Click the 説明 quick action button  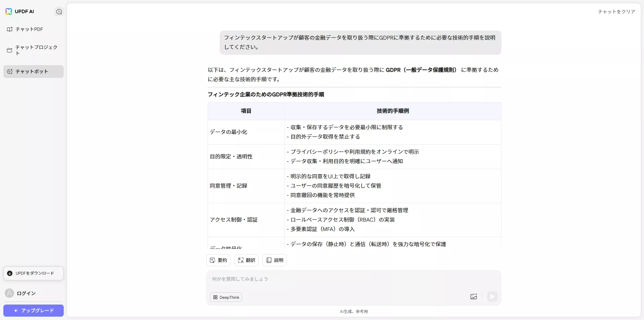(275, 260)
